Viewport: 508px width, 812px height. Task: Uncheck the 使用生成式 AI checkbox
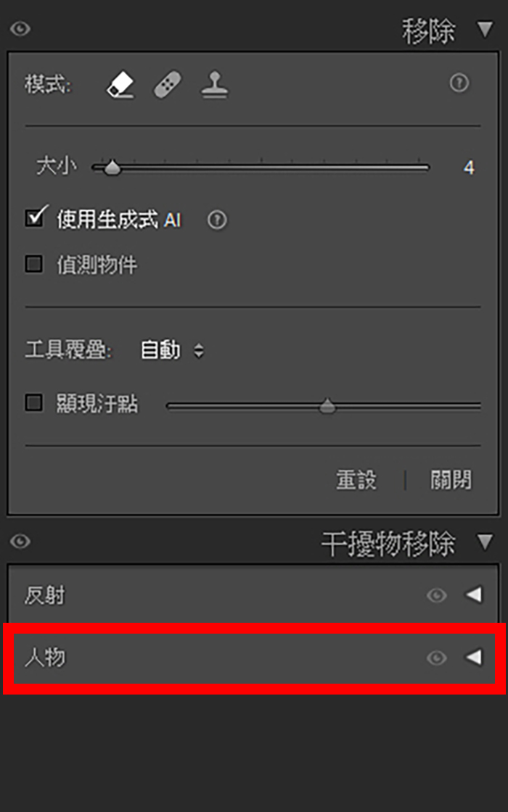click(34, 218)
